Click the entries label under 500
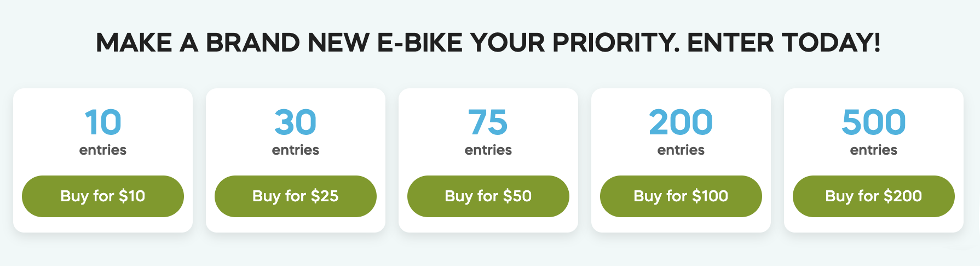This screenshot has width=980, height=266. (874, 150)
